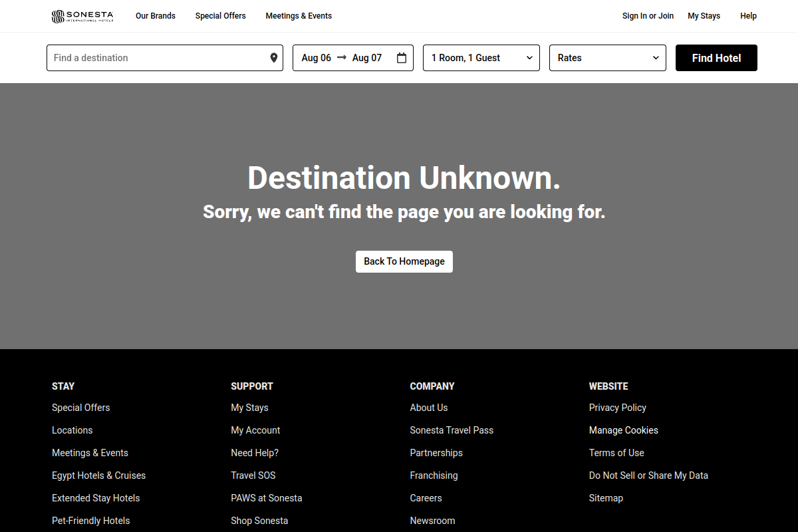The width and height of the screenshot is (798, 532).
Task: Open Egypt Hotels & Cruises link
Action: pyautogui.click(x=98, y=475)
